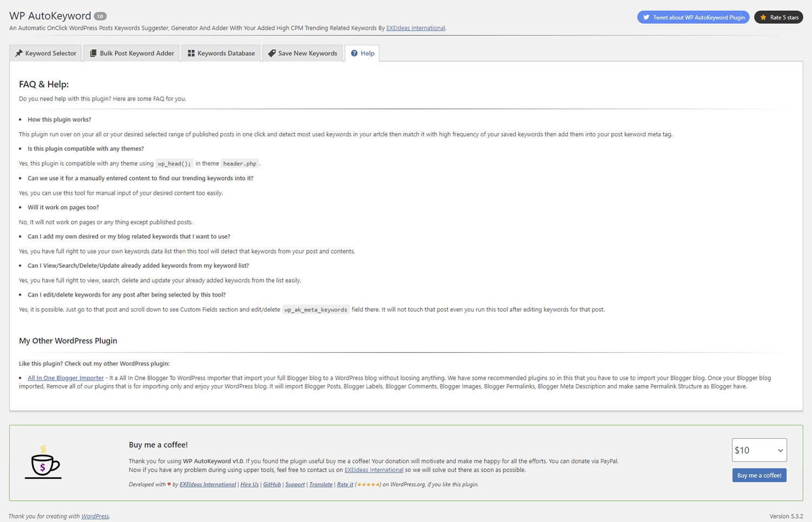
Task: Click the grid icon on Keywords Database
Action: pyautogui.click(x=191, y=53)
